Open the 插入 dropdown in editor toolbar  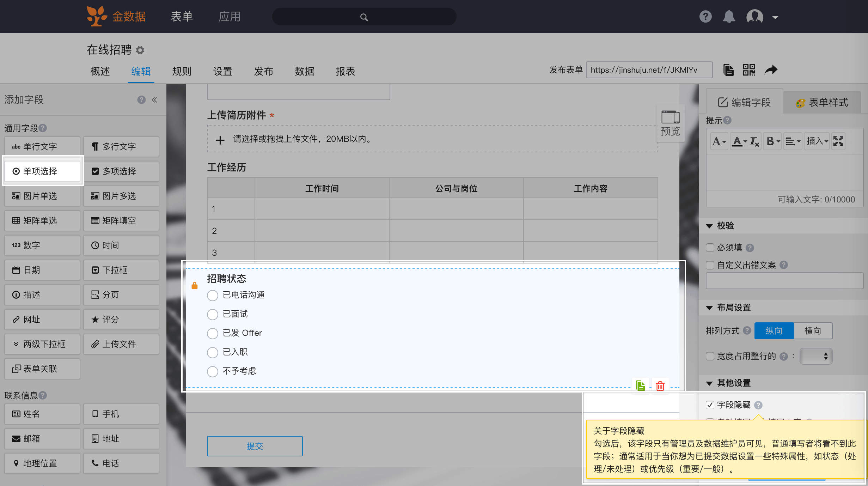click(817, 141)
